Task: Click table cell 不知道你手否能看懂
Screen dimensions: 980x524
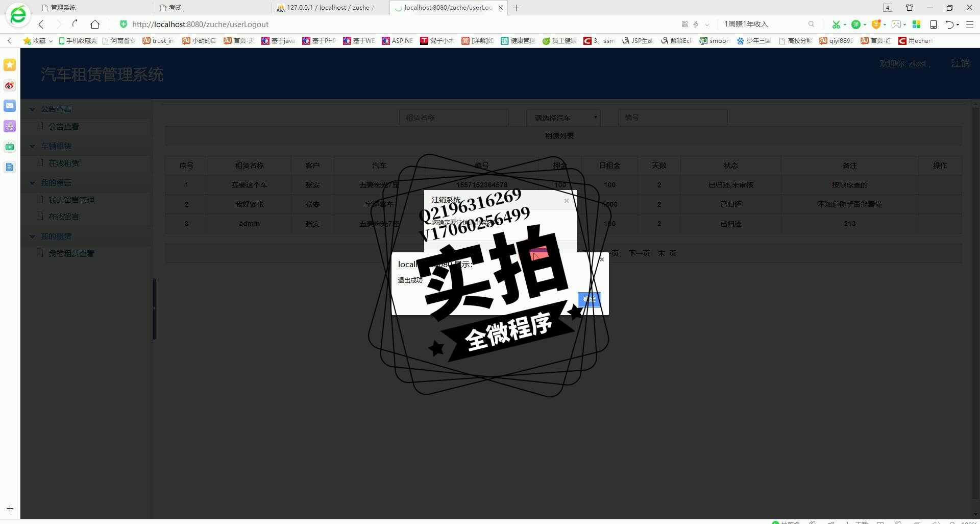Action: 850,204
